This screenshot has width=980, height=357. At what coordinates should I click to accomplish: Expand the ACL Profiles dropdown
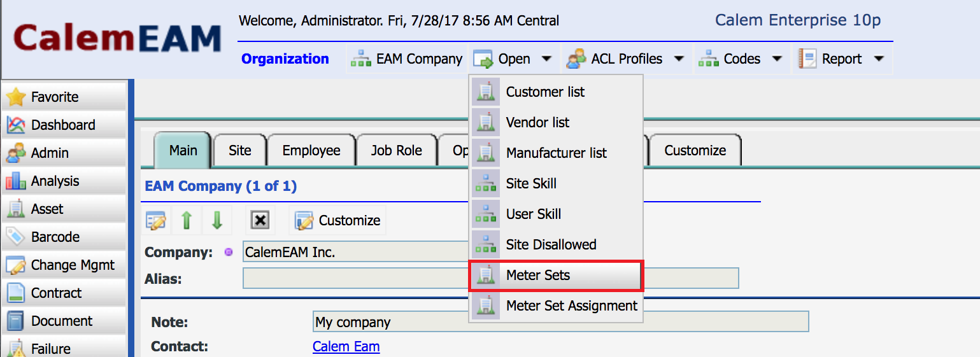679,59
